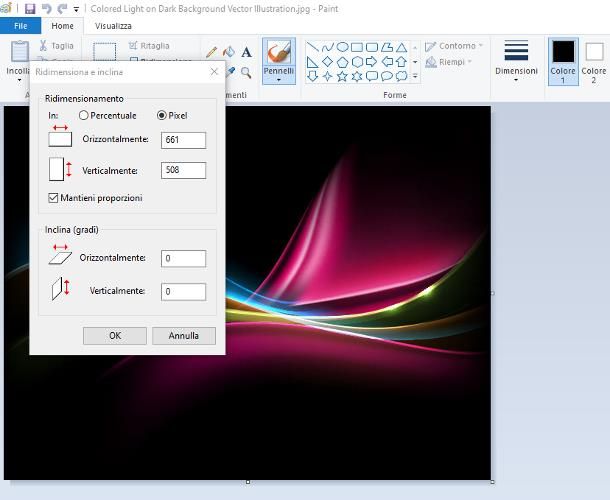Click OK in the resize dialog
The width and height of the screenshot is (610, 500).
[115, 336]
